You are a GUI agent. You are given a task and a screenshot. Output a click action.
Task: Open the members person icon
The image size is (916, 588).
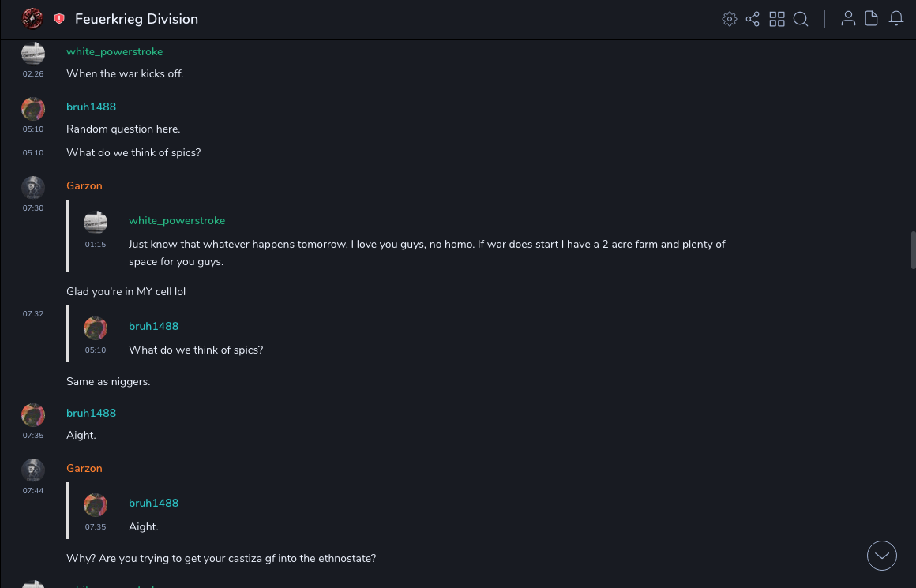(848, 19)
